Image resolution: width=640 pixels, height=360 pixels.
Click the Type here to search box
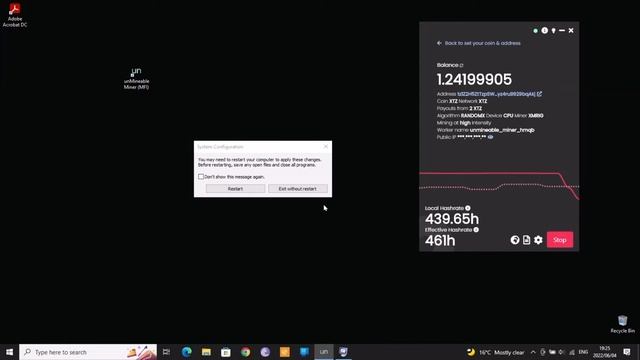(88, 352)
